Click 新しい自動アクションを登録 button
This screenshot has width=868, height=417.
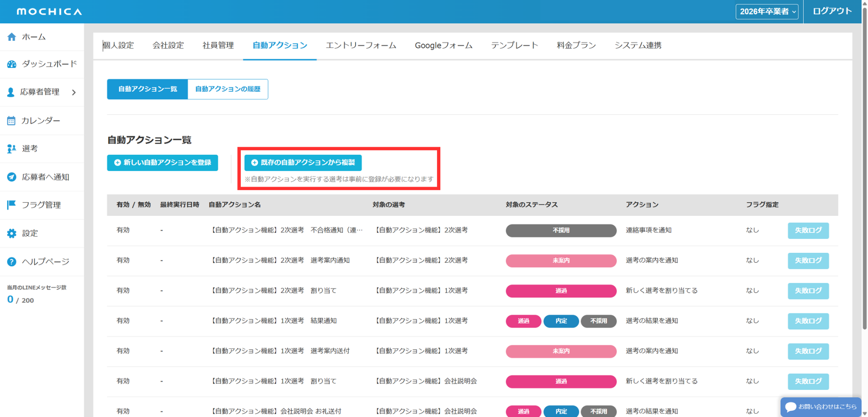(162, 162)
